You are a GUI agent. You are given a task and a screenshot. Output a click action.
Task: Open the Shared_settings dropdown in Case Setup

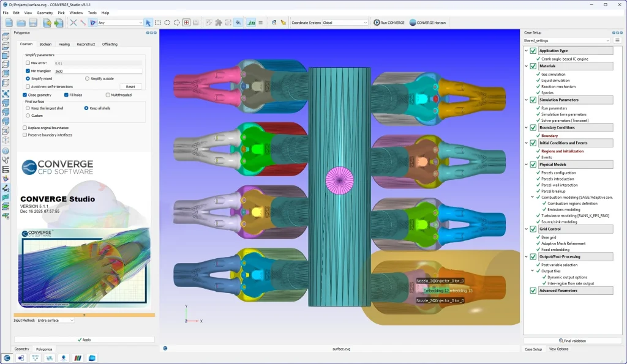[x=566, y=40]
